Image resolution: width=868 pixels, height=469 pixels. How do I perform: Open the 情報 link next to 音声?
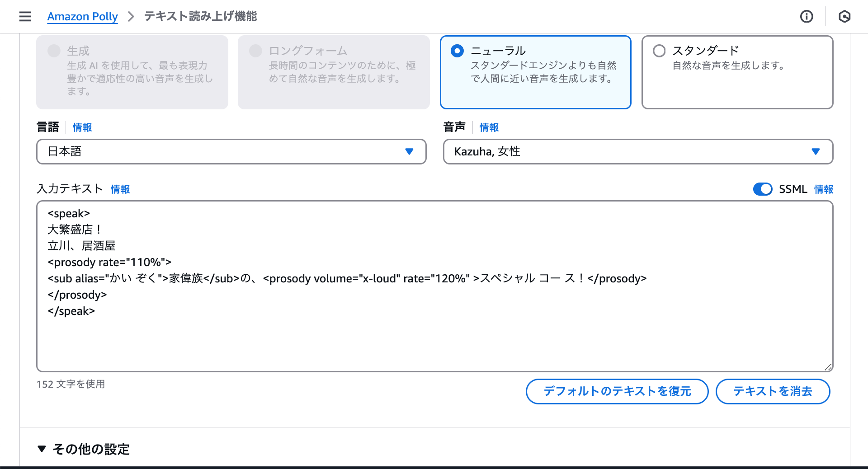click(x=488, y=127)
